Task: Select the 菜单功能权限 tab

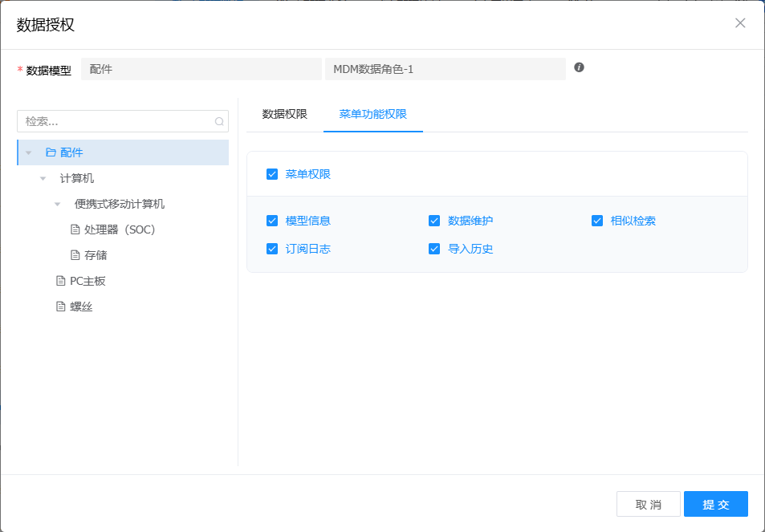Action: click(372, 114)
